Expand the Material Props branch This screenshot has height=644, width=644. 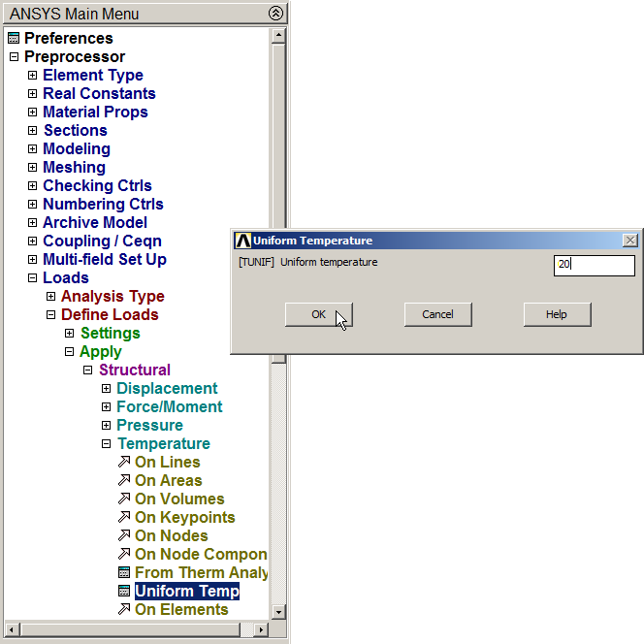pos(32,113)
